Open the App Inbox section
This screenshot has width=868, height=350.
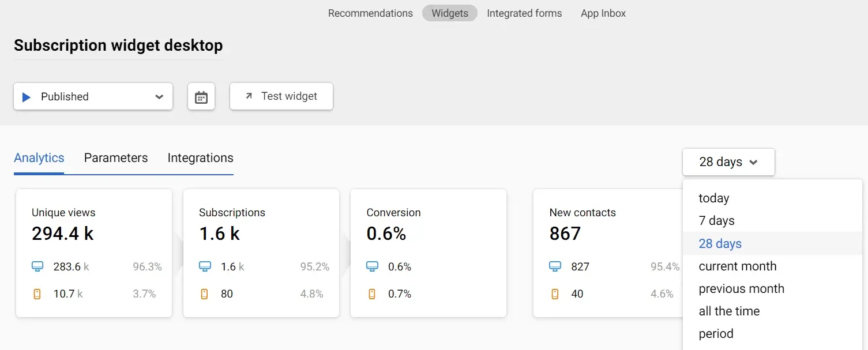603,13
